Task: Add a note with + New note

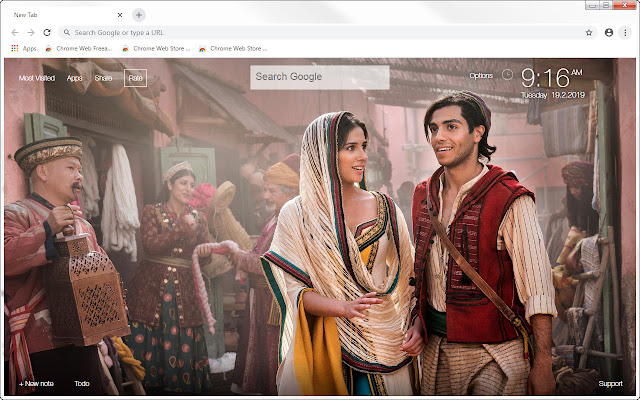Action: click(36, 383)
